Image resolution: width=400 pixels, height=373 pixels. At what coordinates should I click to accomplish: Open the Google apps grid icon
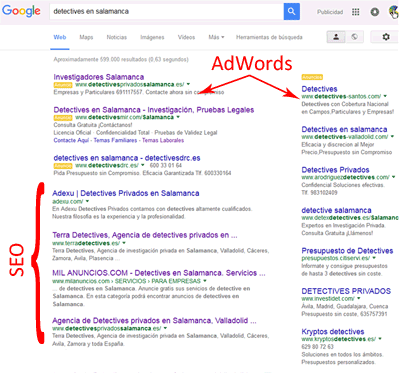pos(356,12)
